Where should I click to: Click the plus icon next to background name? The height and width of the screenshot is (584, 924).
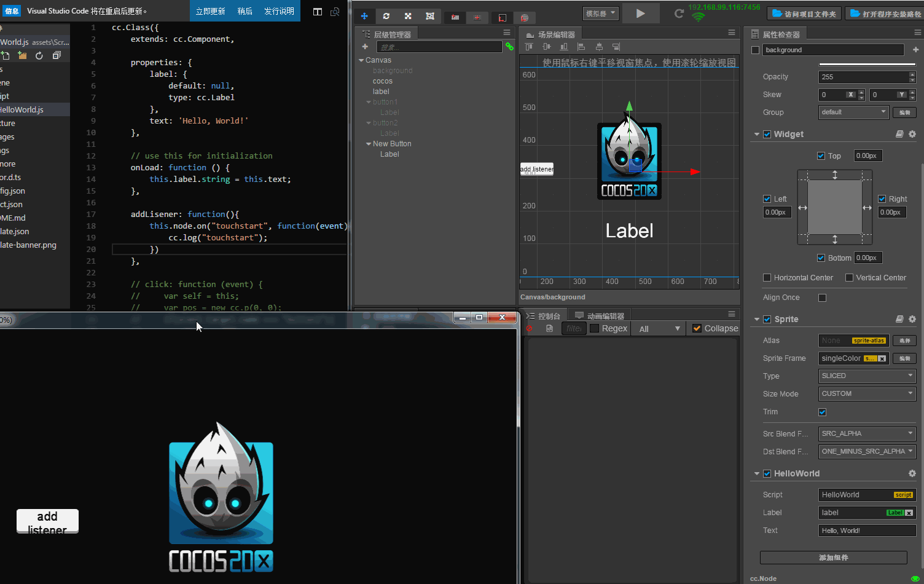click(915, 50)
